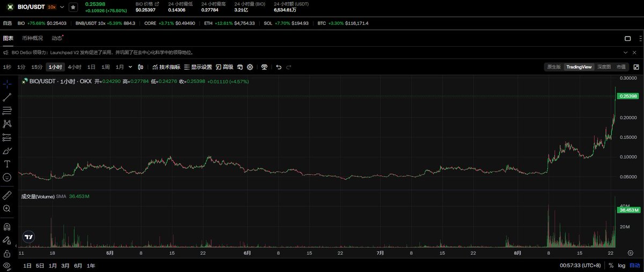The image size is (644, 272).
Task: Open chart settings gear
Action: pyautogui.click(x=250, y=67)
